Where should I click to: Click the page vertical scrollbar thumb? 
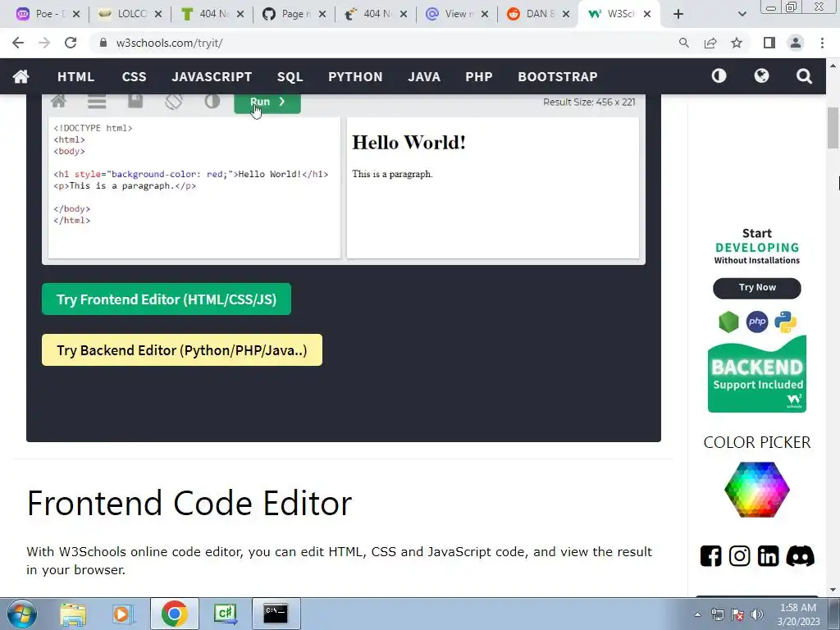pyautogui.click(x=833, y=127)
